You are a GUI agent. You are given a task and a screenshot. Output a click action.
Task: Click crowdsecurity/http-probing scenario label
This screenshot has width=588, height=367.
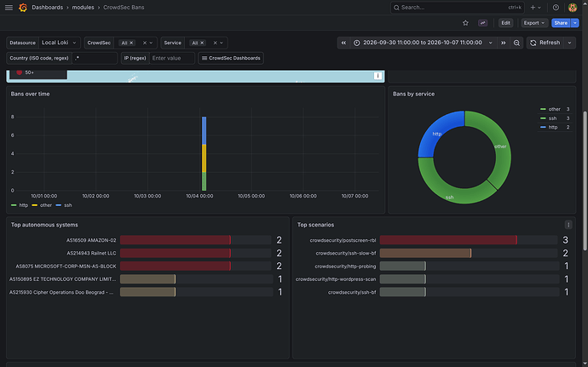[345, 267]
